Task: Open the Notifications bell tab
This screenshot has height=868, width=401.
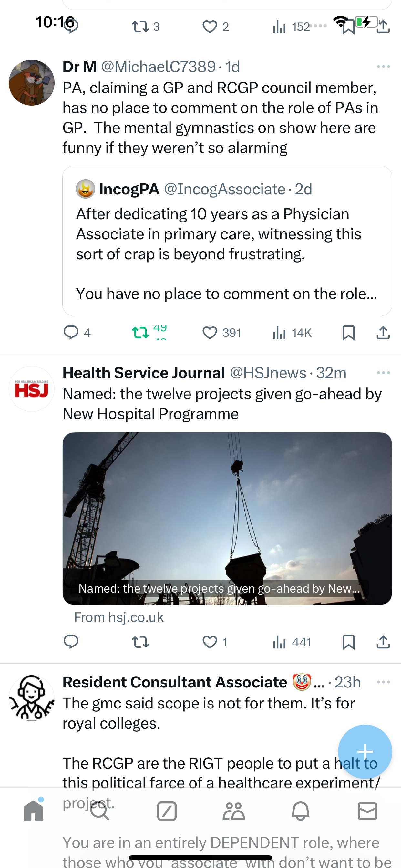Action: click(300, 811)
